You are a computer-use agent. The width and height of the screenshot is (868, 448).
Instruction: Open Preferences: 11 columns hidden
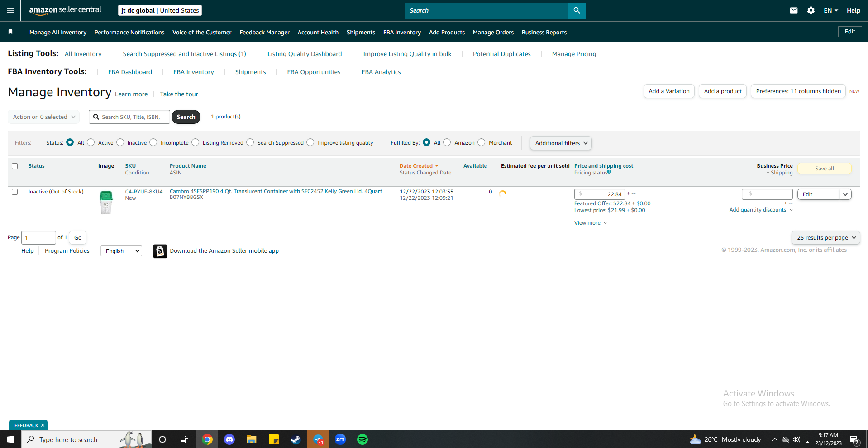pos(798,91)
